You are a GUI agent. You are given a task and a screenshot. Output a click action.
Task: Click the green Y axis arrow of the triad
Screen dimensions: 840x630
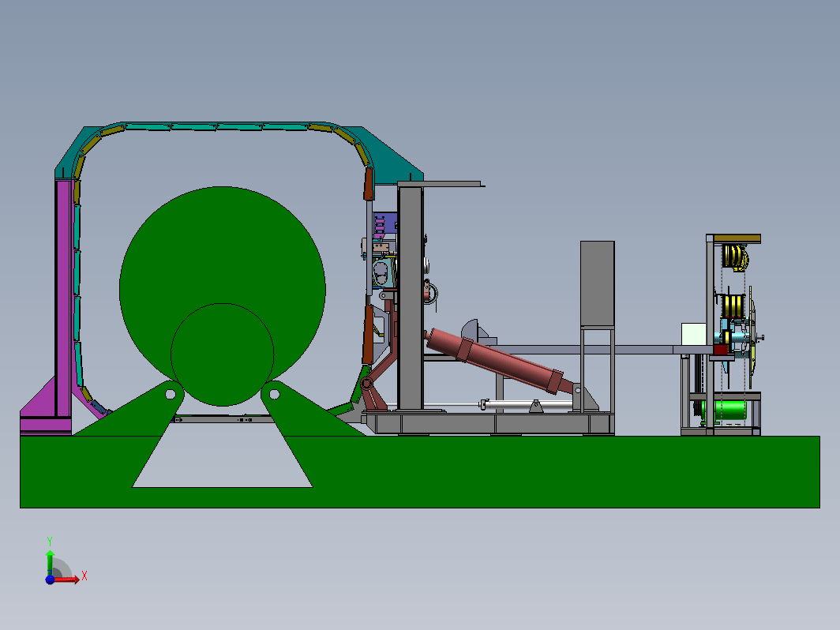point(50,562)
